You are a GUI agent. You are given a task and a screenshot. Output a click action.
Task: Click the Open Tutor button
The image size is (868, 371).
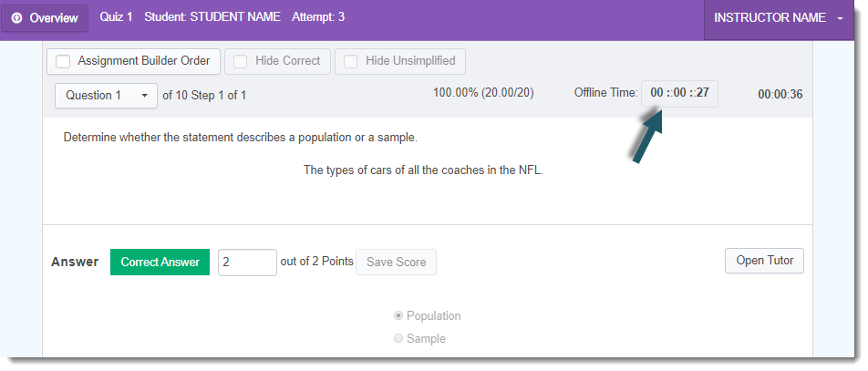(764, 261)
